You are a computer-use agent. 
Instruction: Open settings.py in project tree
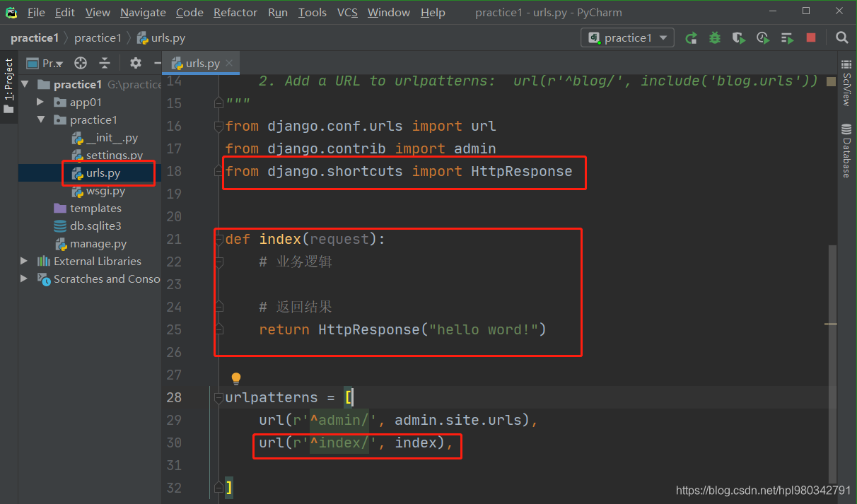point(115,156)
